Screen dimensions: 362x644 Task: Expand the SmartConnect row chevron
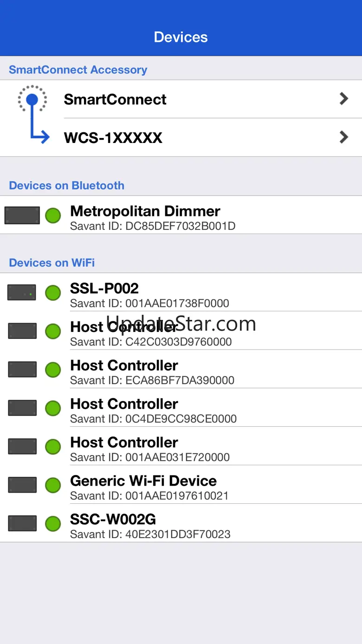[x=343, y=98]
